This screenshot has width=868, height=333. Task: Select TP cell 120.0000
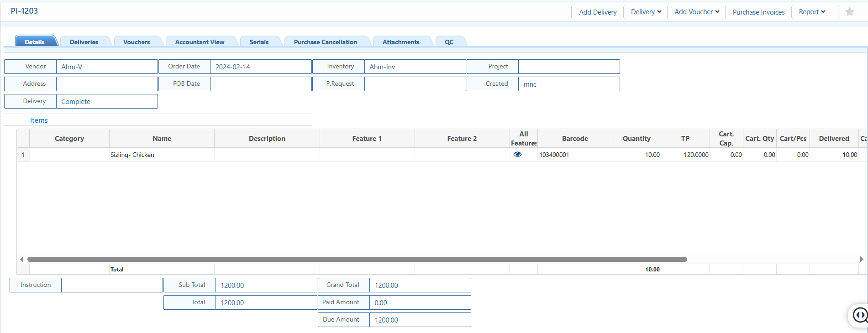pyautogui.click(x=685, y=155)
